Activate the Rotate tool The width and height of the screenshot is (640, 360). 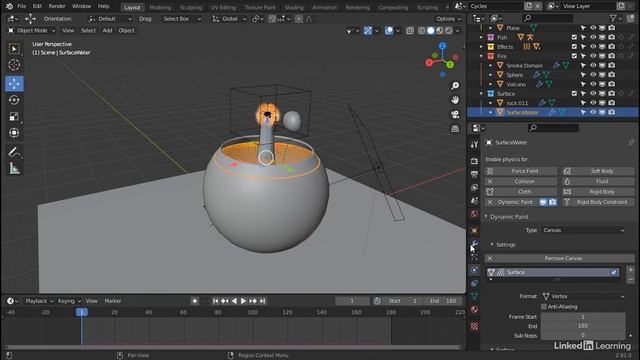[14, 100]
